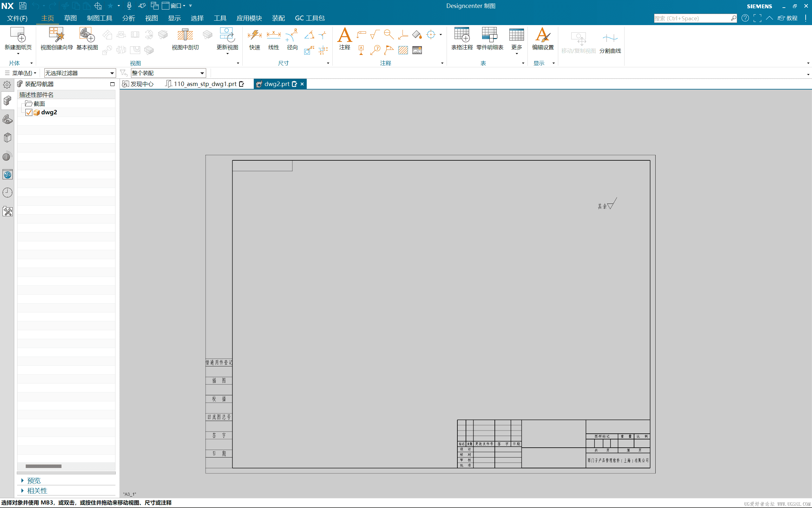Open the navigator settings gear icon
This screenshot has height=508, width=812.
pyautogui.click(x=7, y=85)
